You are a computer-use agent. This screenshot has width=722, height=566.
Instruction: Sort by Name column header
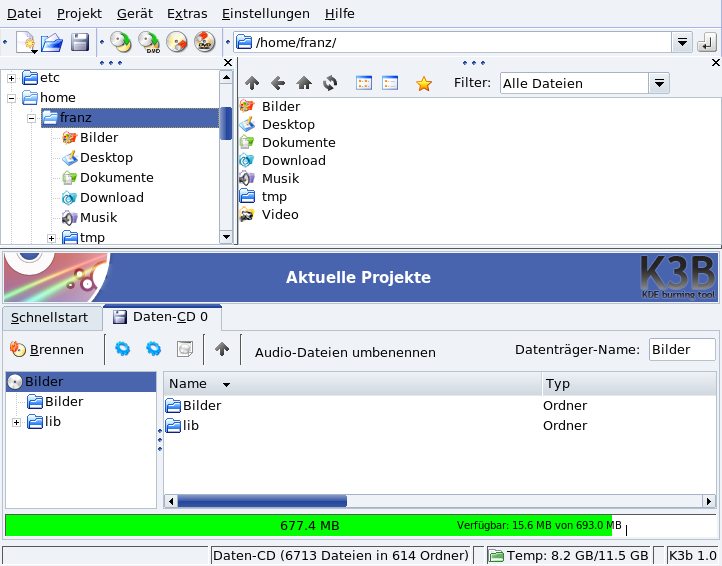[x=352, y=384]
